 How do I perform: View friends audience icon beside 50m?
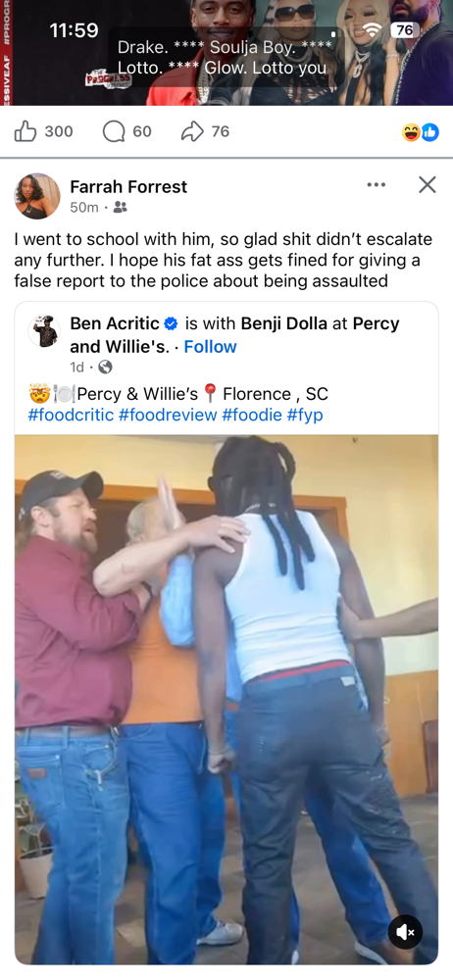121,208
